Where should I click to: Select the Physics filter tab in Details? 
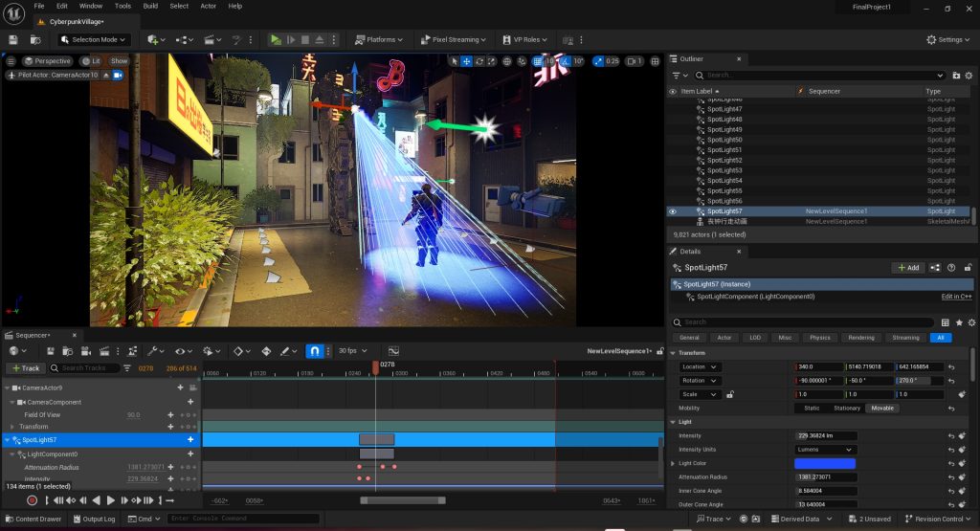[x=820, y=338]
